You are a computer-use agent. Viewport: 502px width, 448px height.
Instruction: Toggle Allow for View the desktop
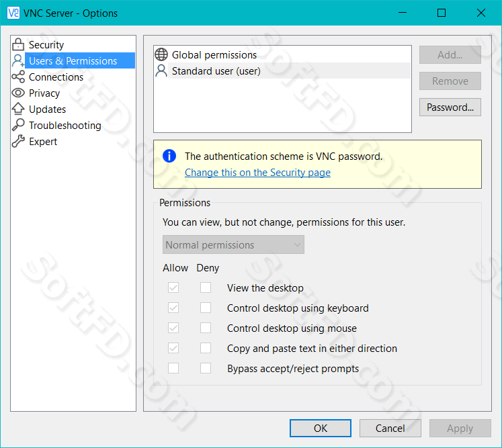(173, 287)
